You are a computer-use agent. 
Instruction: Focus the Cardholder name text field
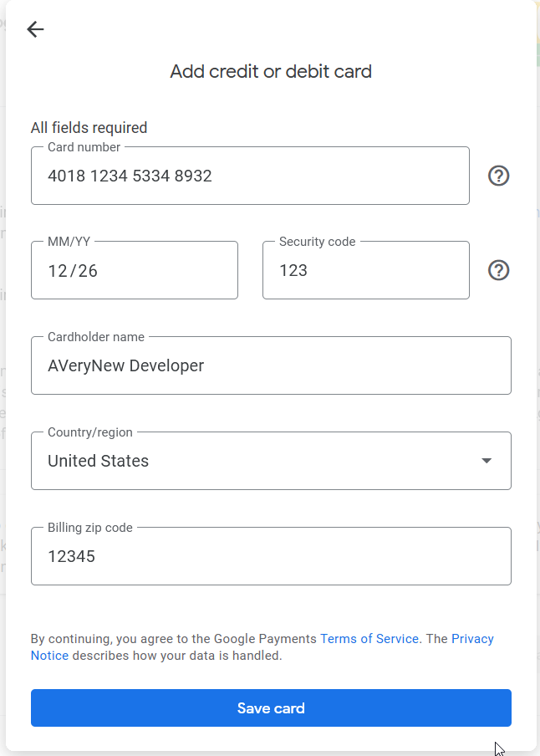pyautogui.click(x=270, y=366)
